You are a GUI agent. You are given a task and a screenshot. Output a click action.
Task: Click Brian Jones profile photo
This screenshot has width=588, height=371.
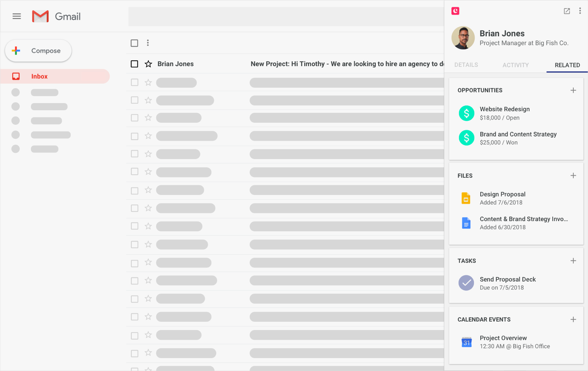pyautogui.click(x=463, y=38)
